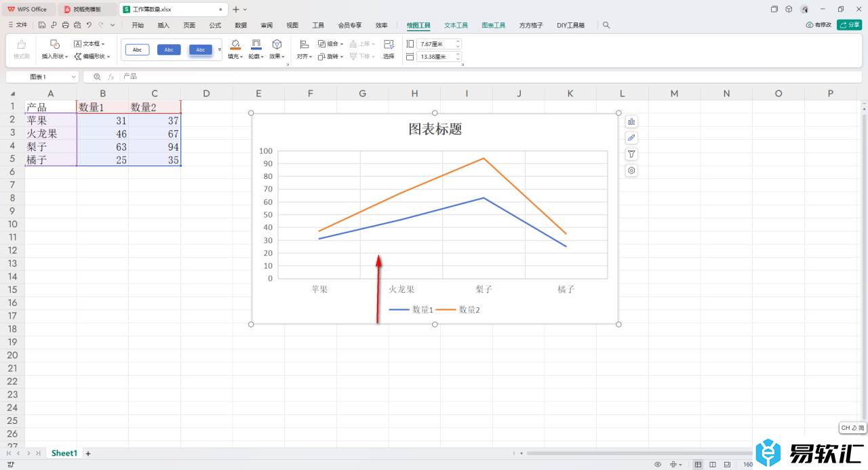Click the select-all corner of the grid

click(12, 94)
